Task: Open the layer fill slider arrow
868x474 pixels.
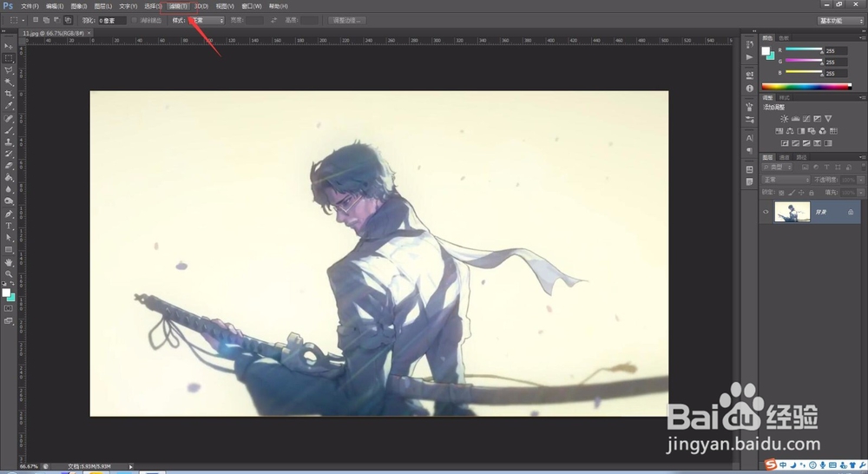Action: 861,193
